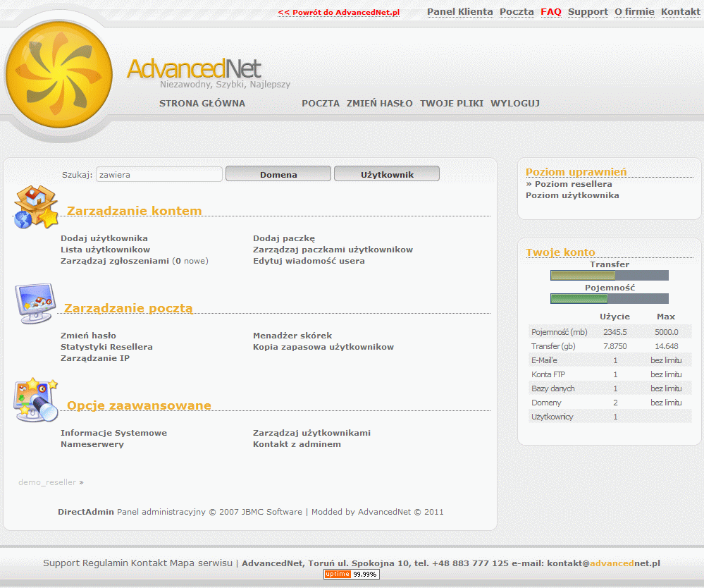Click the Transfer usage progress bar
The image size is (704, 588).
[x=609, y=276]
